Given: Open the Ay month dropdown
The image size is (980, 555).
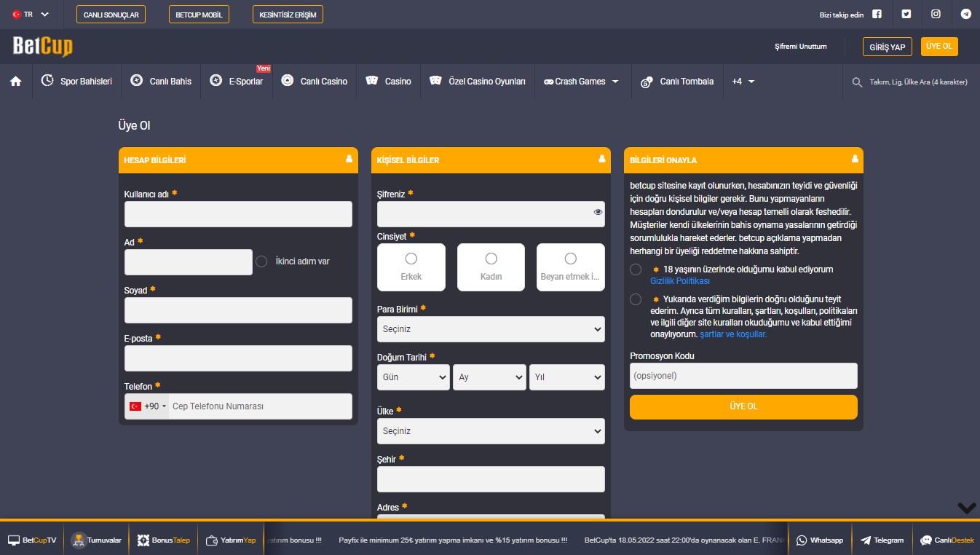Looking at the screenshot, I should pyautogui.click(x=489, y=377).
